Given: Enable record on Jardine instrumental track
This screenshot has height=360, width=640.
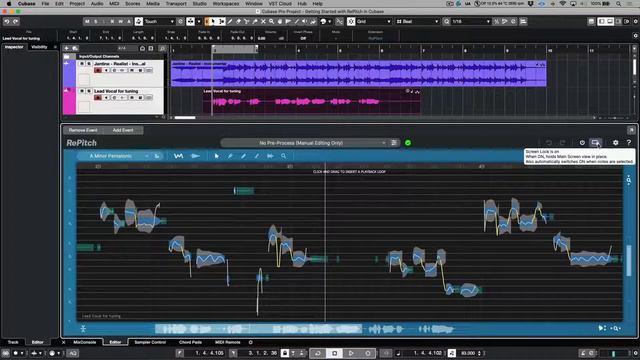Looking at the screenshot, I should point(98,70).
